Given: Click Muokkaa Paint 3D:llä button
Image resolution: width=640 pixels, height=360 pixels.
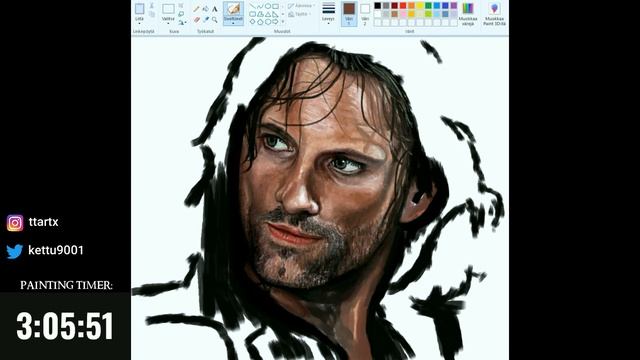Looking at the screenshot, I should coord(494,14).
